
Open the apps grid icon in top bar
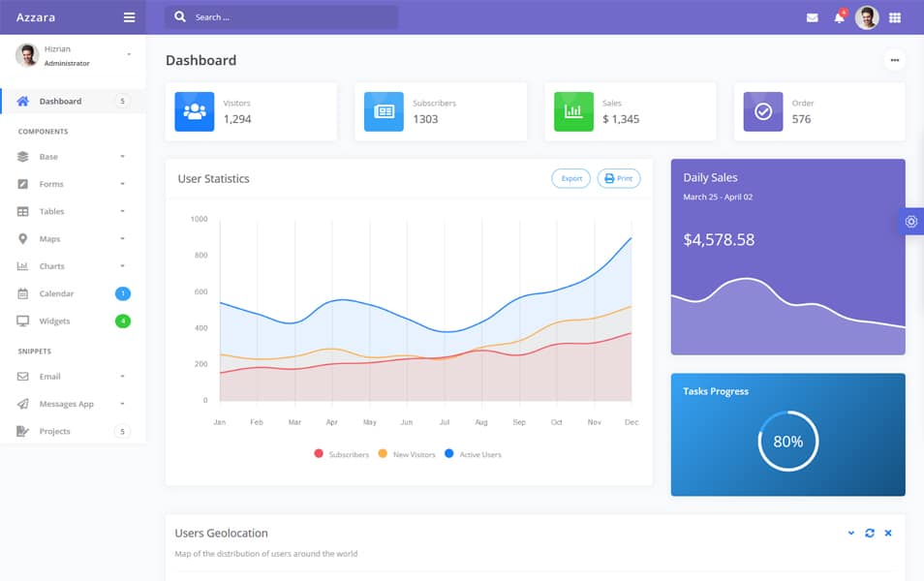[x=893, y=16]
